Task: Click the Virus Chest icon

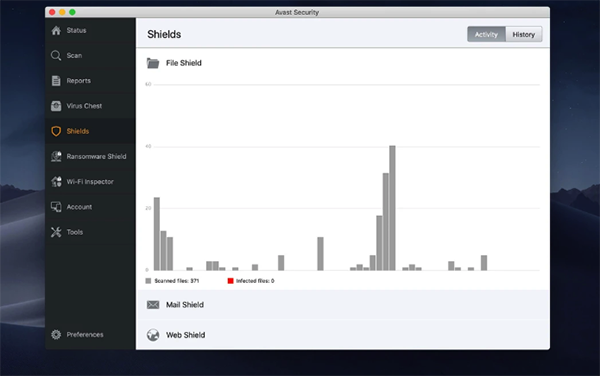Action: pos(56,106)
